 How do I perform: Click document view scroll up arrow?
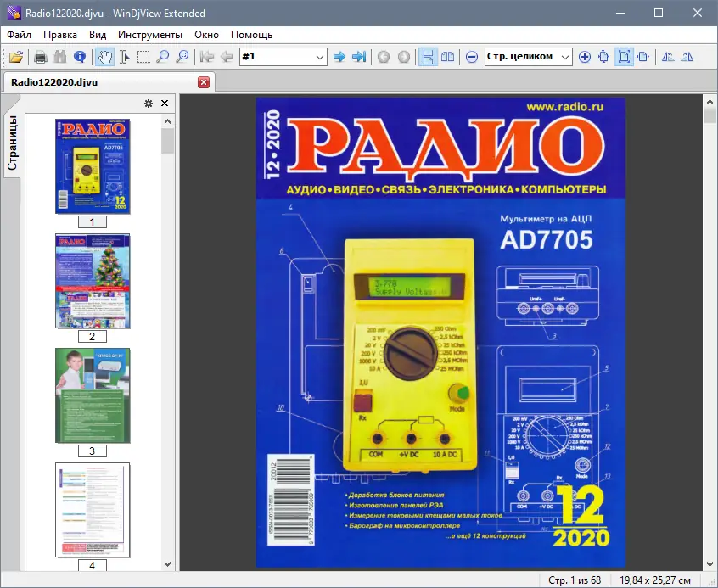pyautogui.click(x=710, y=102)
